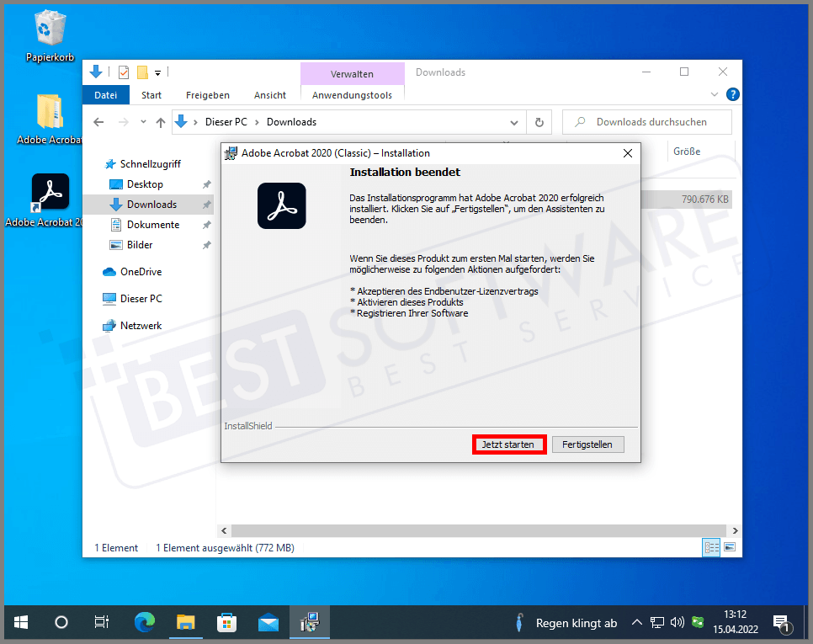813x644 pixels.
Task: Click the Jetzt starten button
Action: click(x=508, y=444)
